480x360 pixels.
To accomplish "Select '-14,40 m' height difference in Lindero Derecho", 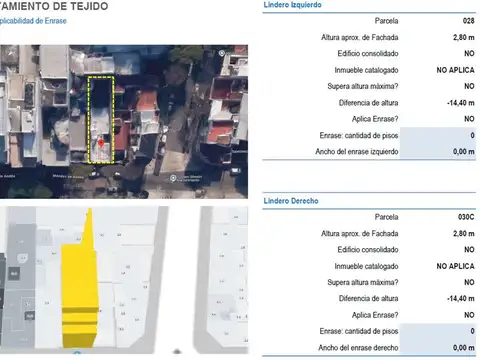I will [461, 298].
